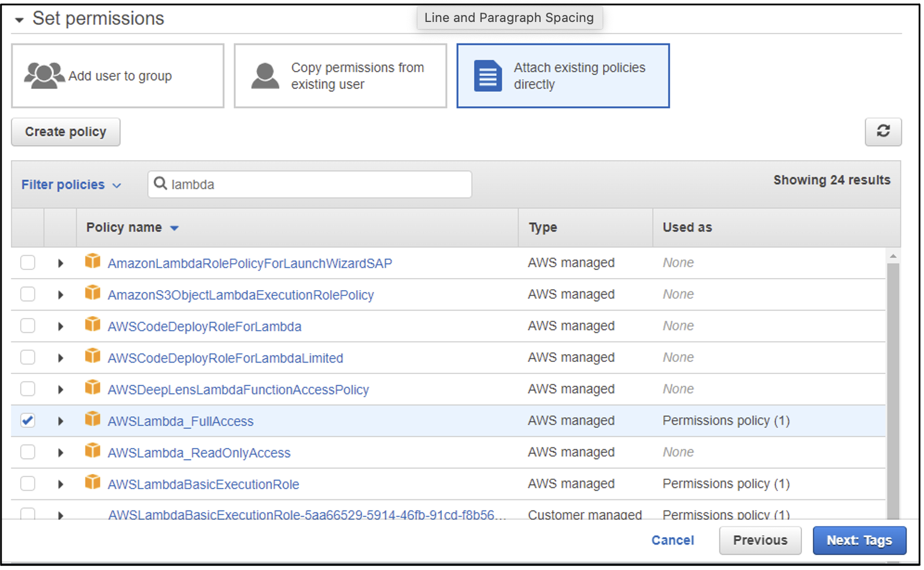This screenshot has width=924, height=570.
Task: Select the Add user to group option
Action: coord(118,76)
